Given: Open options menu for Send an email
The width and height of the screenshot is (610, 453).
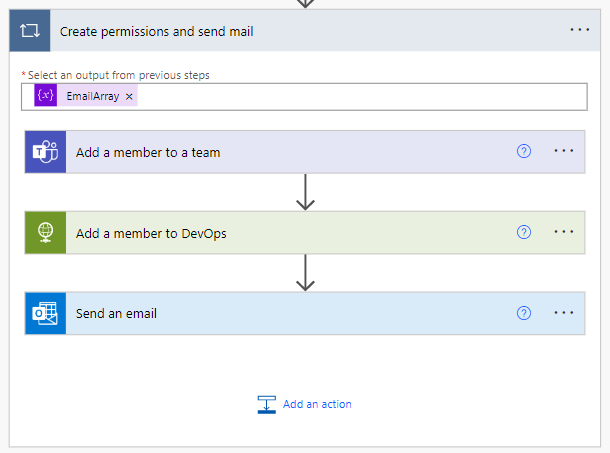Looking at the screenshot, I should (x=564, y=313).
